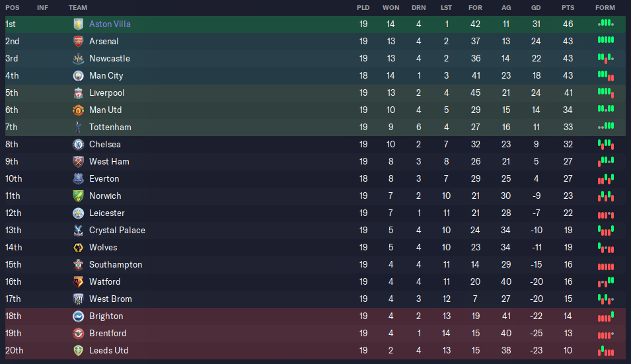Open the Brentford team name link

tap(108, 334)
